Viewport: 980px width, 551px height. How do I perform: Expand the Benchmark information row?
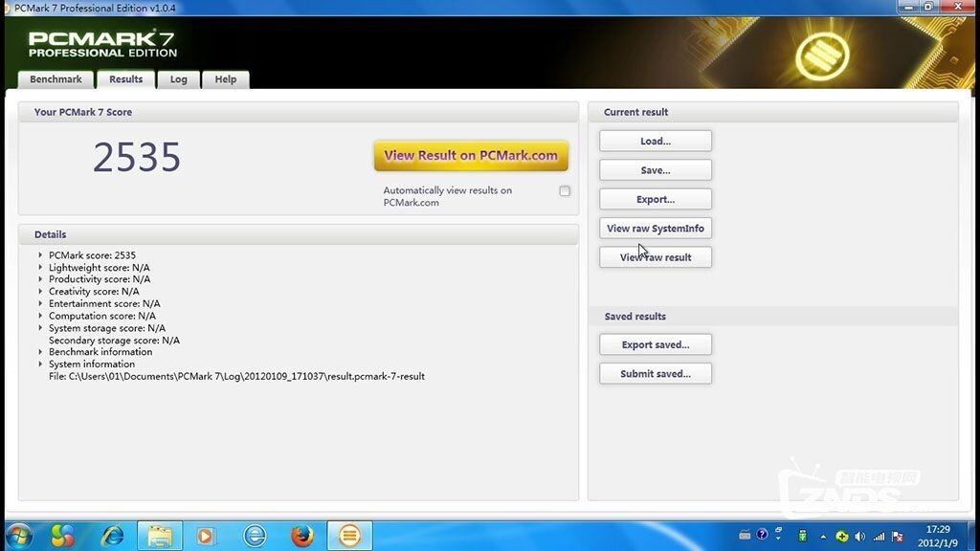click(x=40, y=352)
